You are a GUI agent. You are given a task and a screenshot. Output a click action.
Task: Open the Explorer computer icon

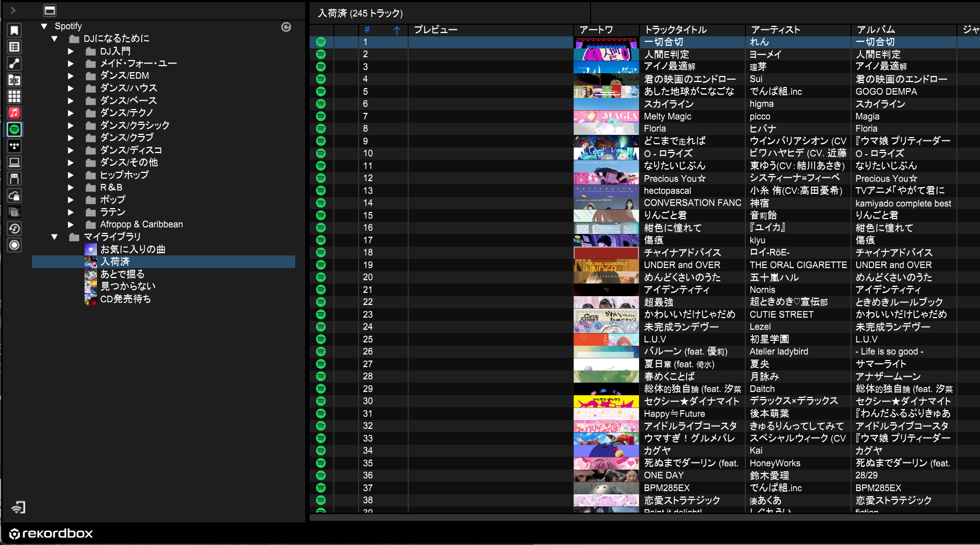click(14, 162)
